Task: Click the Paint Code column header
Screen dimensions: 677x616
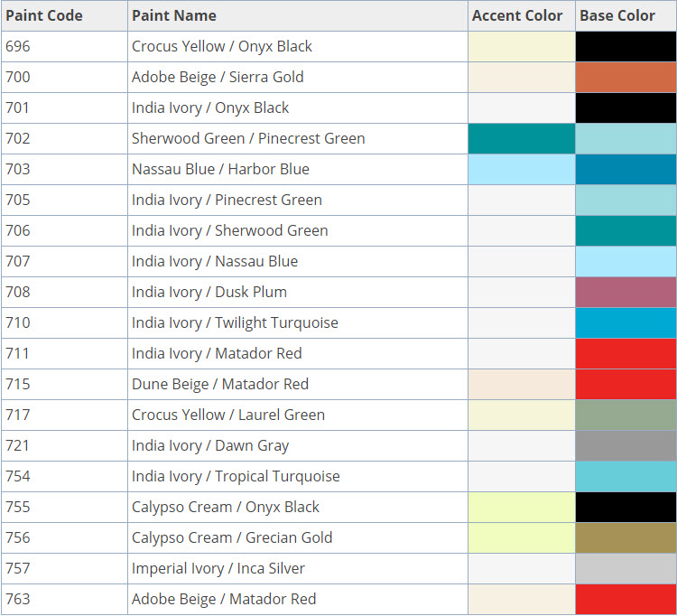Action: [x=43, y=15]
